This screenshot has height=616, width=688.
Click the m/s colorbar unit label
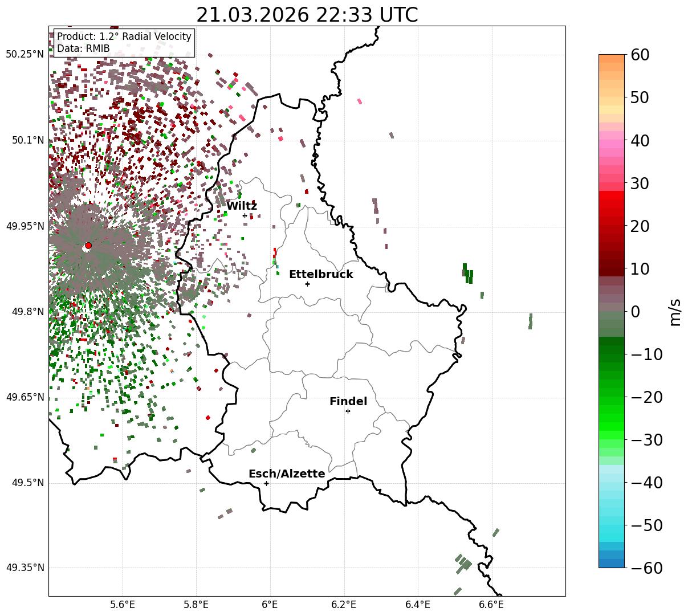click(674, 311)
